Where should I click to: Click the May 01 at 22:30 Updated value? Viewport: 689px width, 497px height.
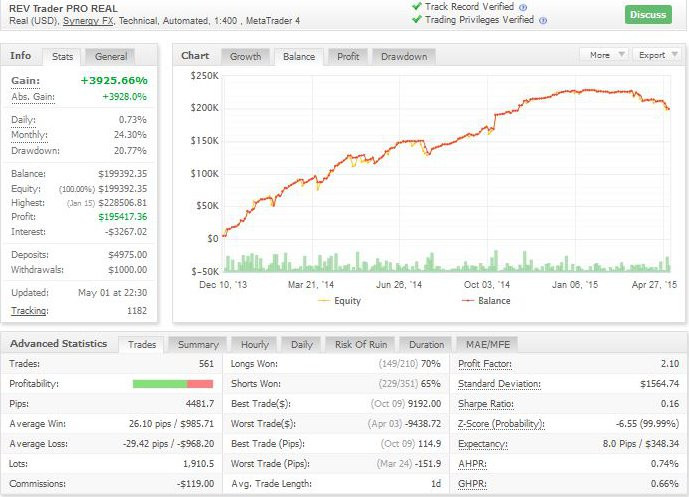112,293
